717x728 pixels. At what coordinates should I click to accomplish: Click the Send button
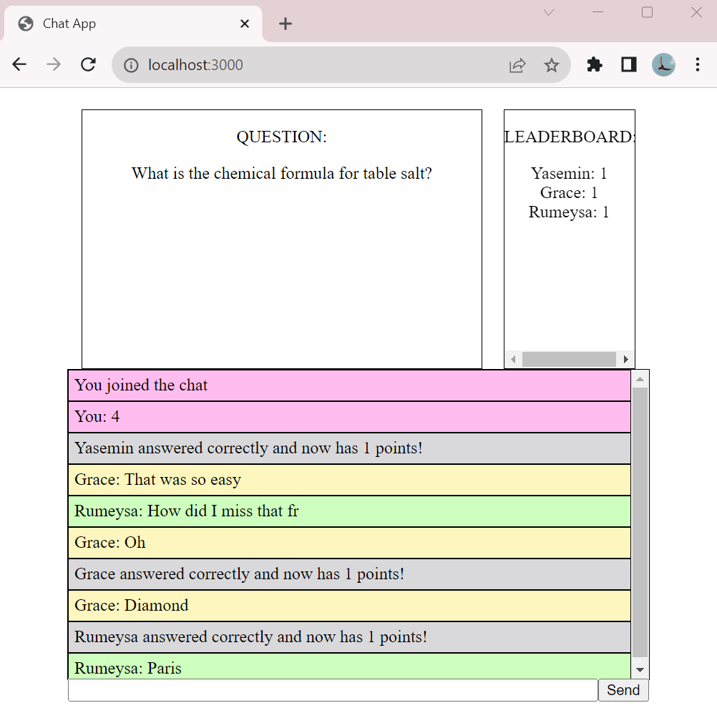pos(623,690)
